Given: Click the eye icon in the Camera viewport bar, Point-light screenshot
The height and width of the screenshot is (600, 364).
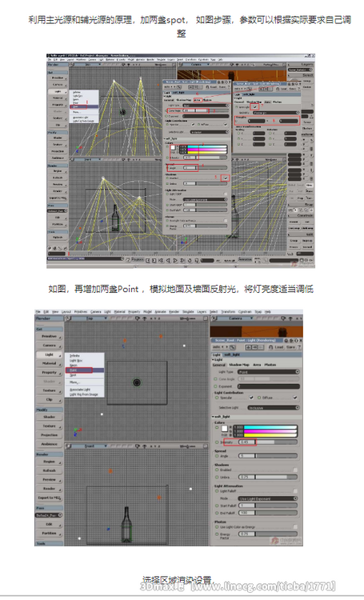Looking at the screenshot, I should pos(283,318).
